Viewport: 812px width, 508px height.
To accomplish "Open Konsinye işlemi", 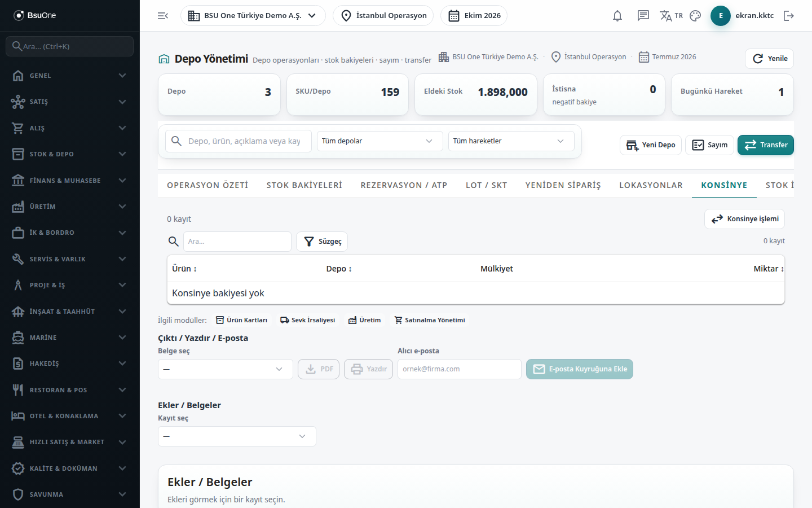I will 744,219.
